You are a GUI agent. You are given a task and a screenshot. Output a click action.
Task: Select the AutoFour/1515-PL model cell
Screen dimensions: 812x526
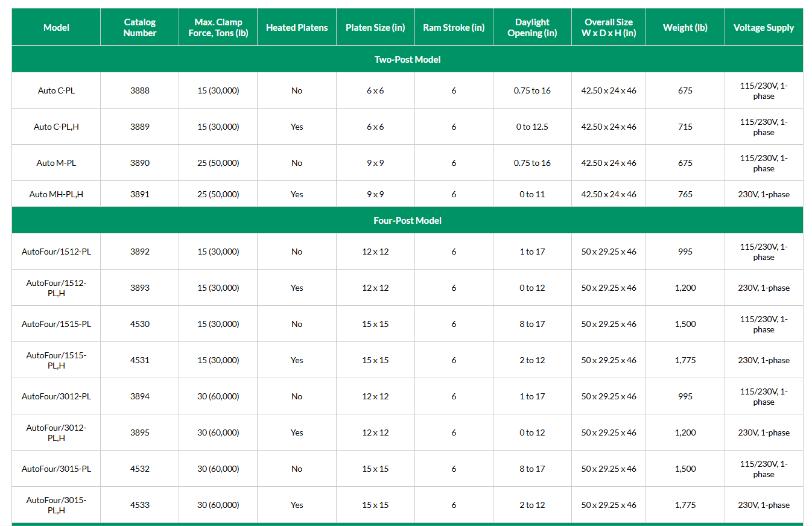[56, 324]
